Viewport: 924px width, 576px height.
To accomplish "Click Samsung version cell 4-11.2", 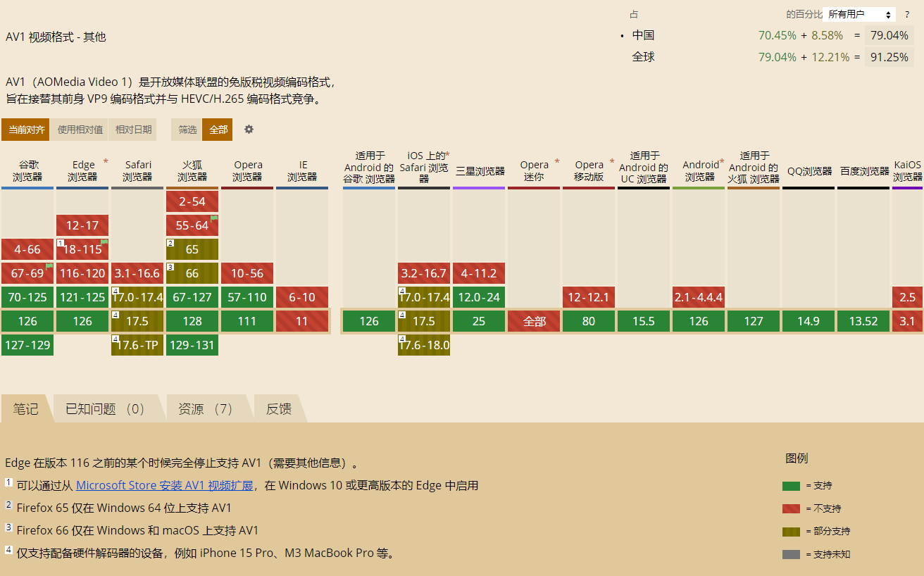I will (x=479, y=273).
